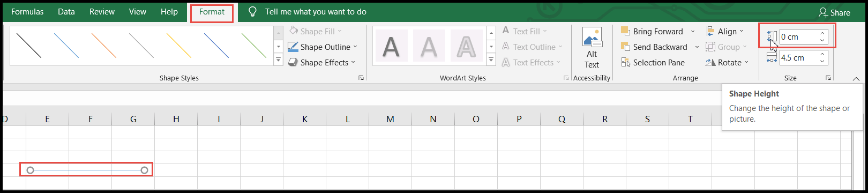
Task: Apply the yellow line shape style
Action: point(179,46)
